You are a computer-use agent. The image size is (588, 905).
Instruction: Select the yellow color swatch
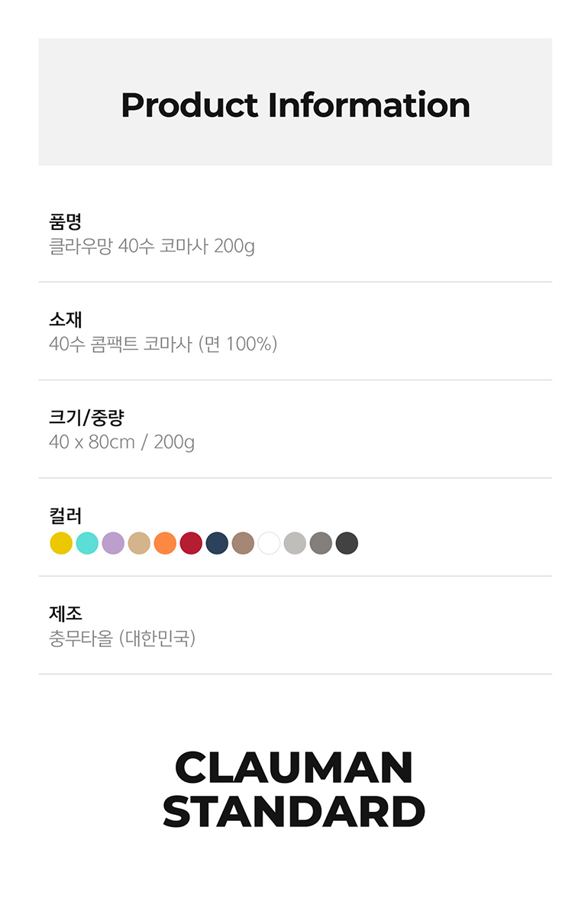coord(61,543)
